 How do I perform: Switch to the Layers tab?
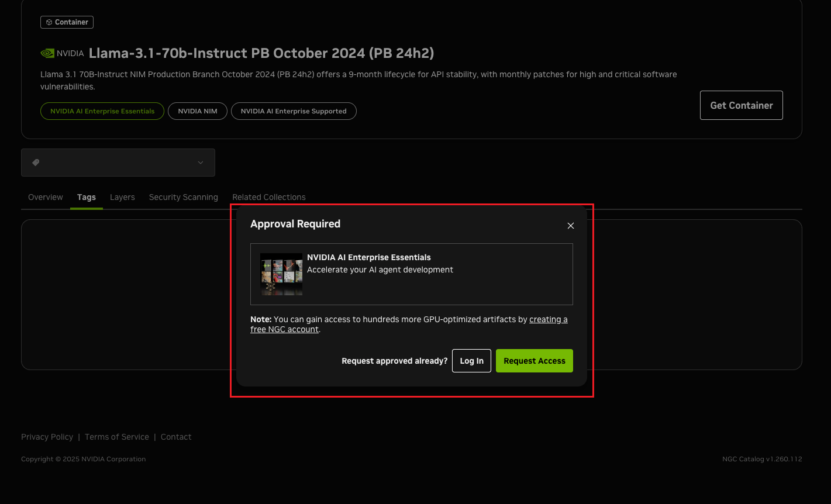[x=122, y=197]
